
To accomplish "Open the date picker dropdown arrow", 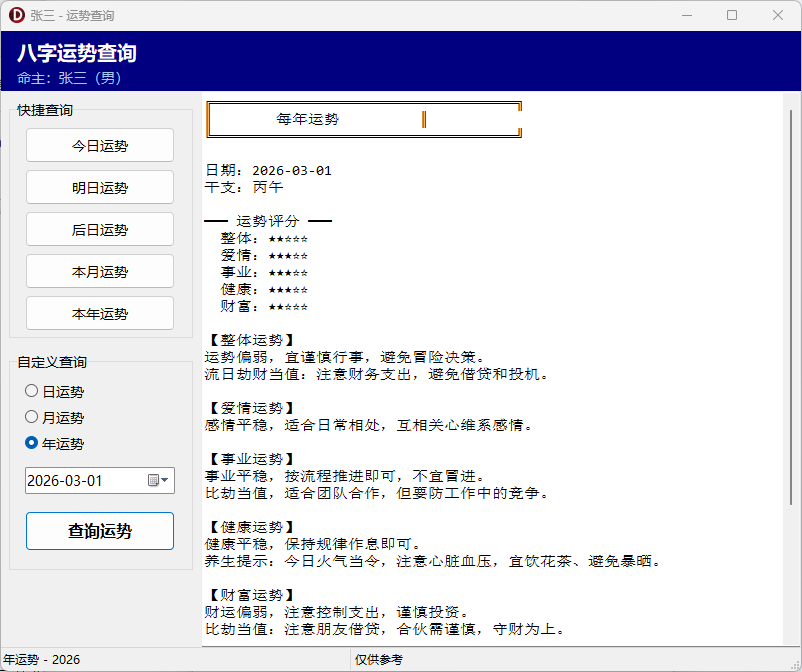I will 165,480.
